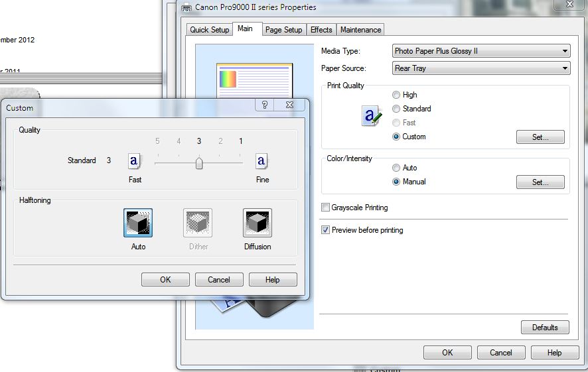Click the 'Auto' halftoning label text

click(139, 247)
